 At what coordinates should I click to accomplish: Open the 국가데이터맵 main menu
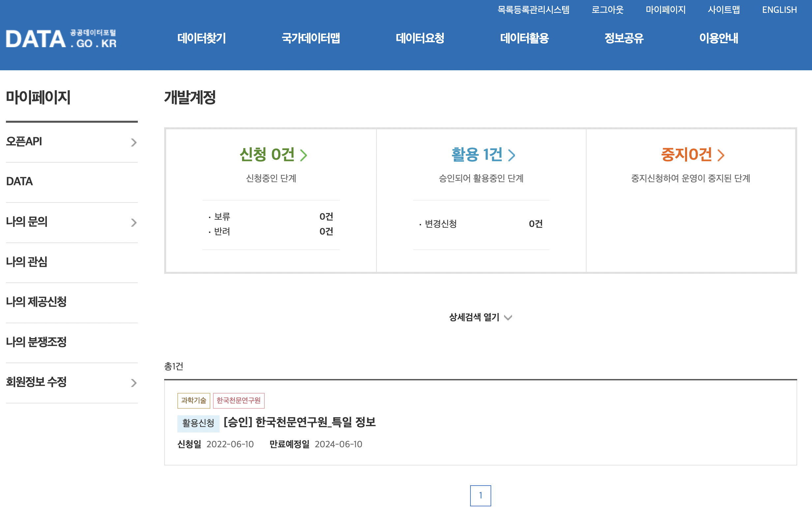click(311, 38)
